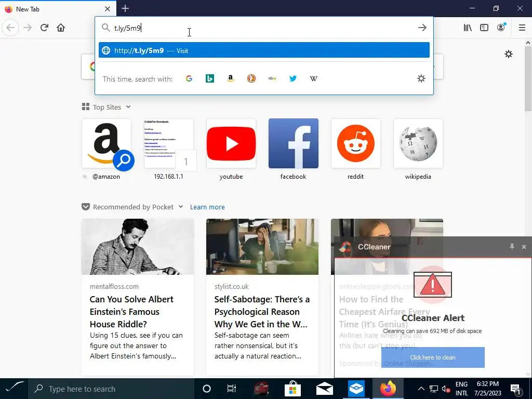This screenshot has height=399, width=532.
Task: Search this time with Bing
Action: click(210, 79)
